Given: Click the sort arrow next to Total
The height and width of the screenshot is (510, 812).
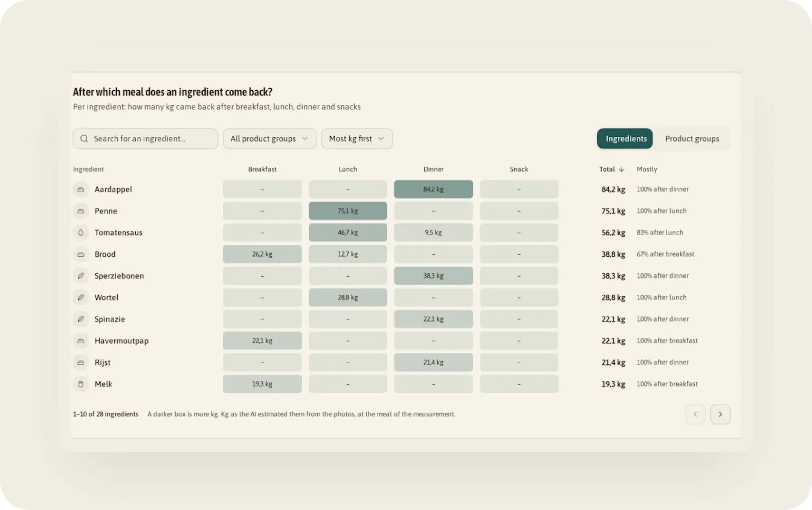Looking at the screenshot, I should pos(621,169).
